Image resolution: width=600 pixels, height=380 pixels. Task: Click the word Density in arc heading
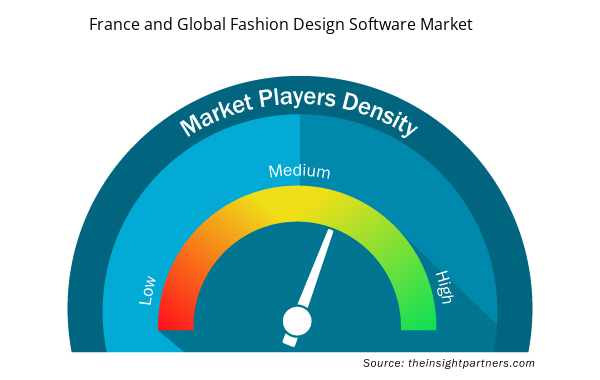coord(380,114)
